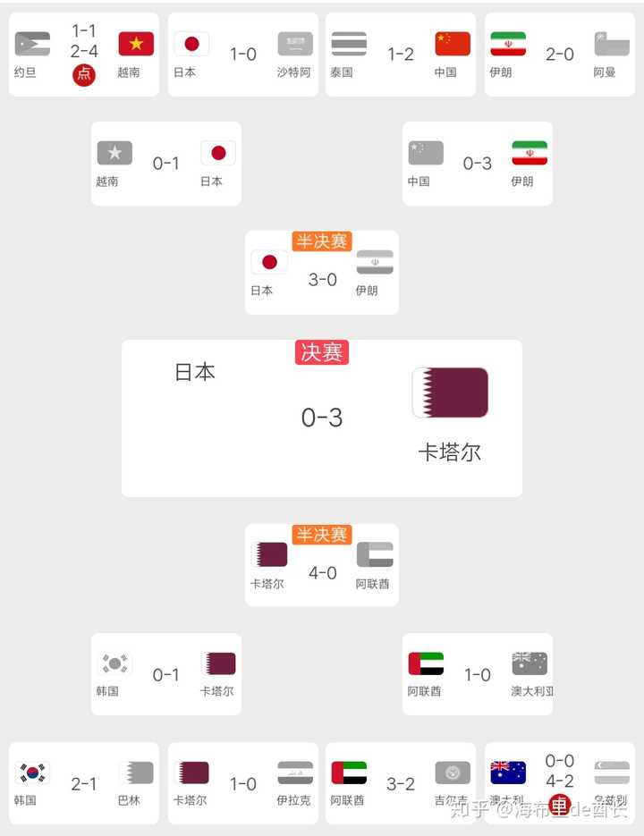The height and width of the screenshot is (836, 644).
Task: Click the red 点 penalty badge, Jordan–Vietnam match
Action: tap(84, 74)
